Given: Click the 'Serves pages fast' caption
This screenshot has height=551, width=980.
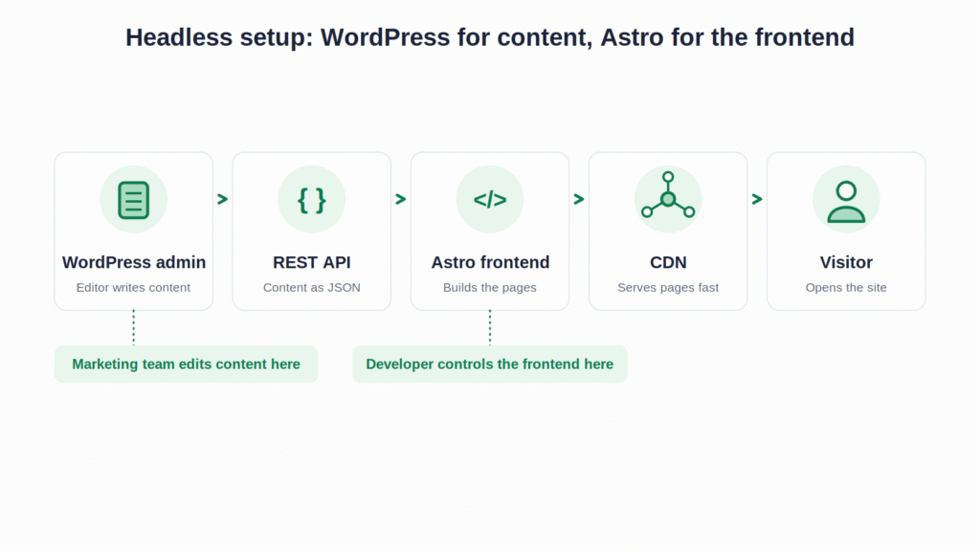Looking at the screenshot, I should point(667,287).
